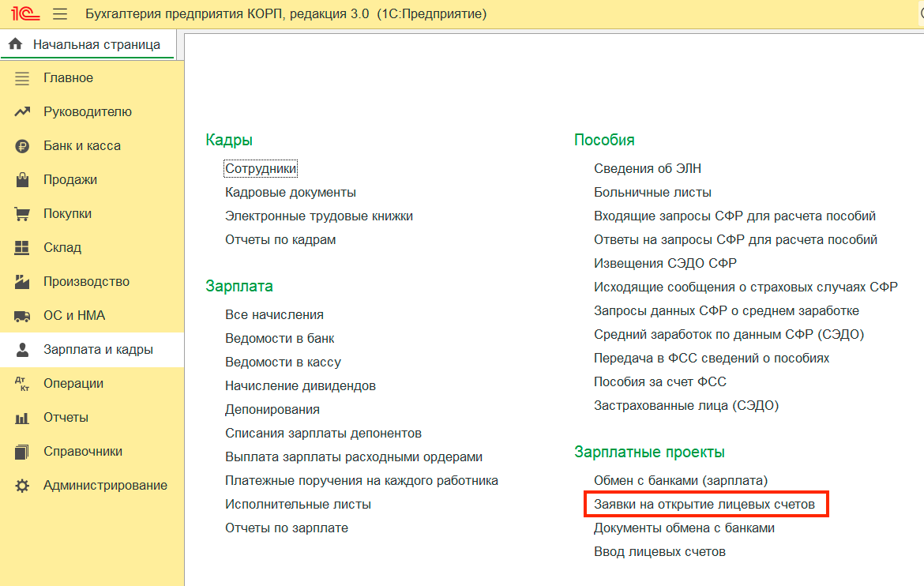Image resolution: width=924 pixels, height=586 pixels.
Task: Click the Администрирование gear icon
Action: 22,486
